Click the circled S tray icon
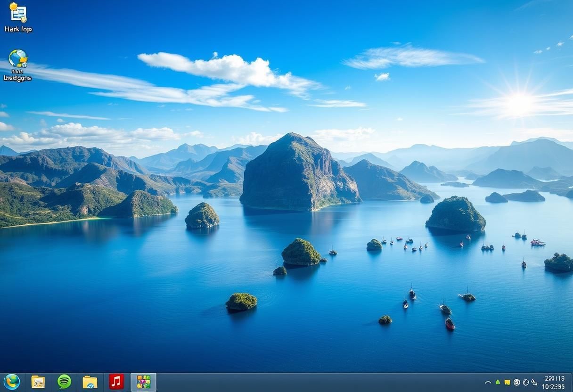573x392 pixels. [x=517, y=382]
